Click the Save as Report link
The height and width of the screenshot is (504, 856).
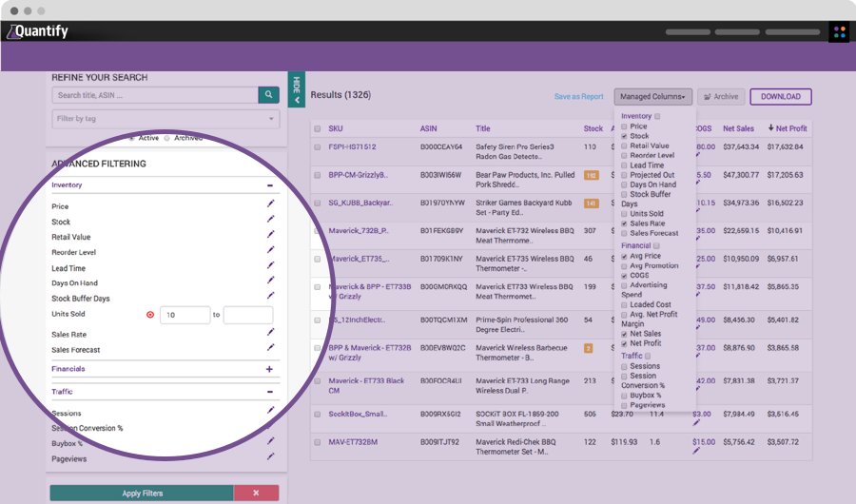click(x=578, y=97)
